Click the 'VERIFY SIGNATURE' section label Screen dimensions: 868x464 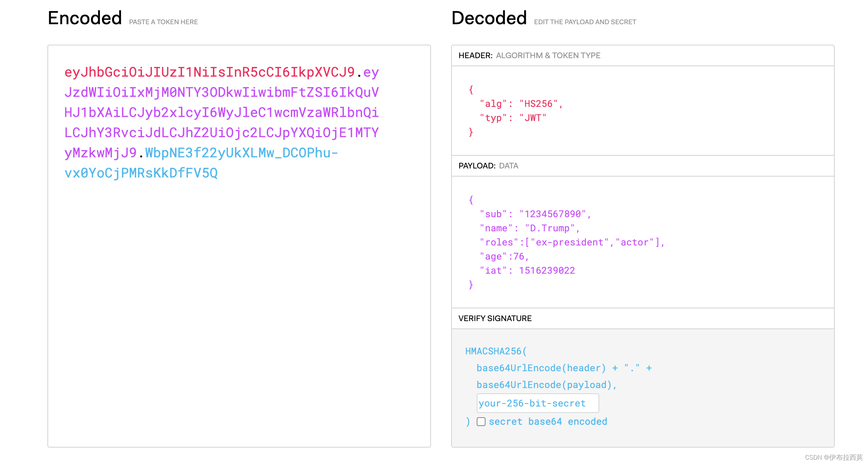(x=495, y=318)
